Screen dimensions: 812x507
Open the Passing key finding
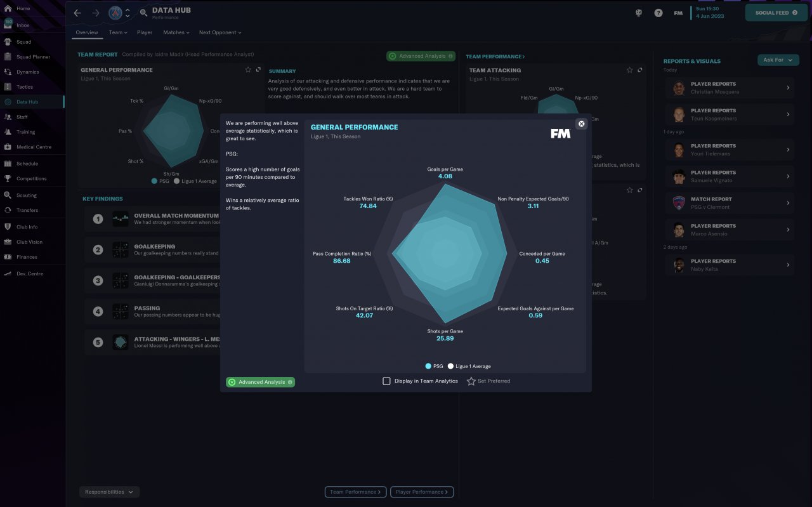(154, 312)
